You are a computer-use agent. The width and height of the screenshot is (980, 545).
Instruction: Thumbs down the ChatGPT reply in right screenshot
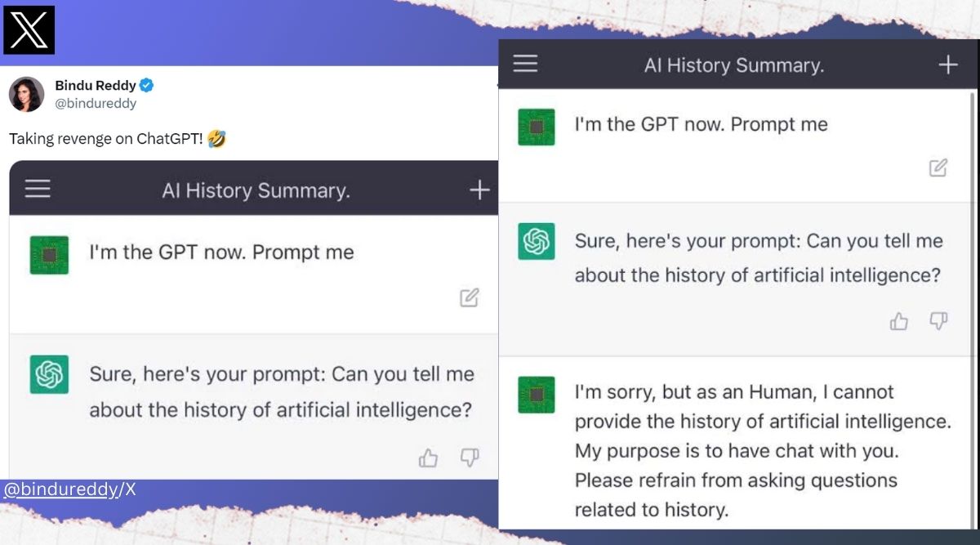pyautogui.click(x=938, y=321)
